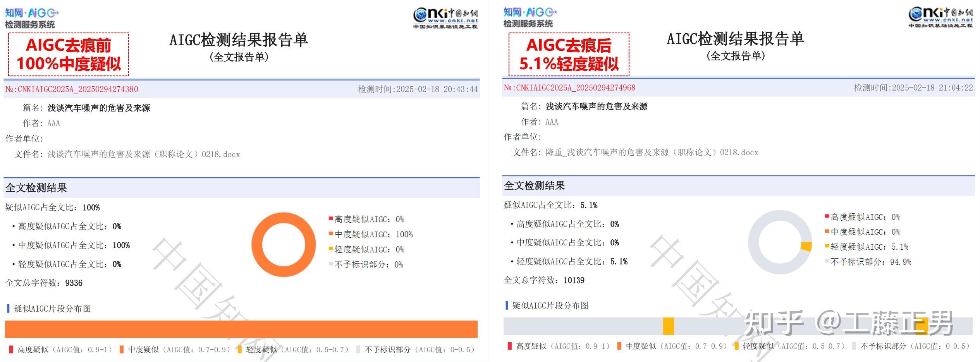Click yellow swatch beside 轻度疑似AIGC: 0%
The image size is (980, 362).
click(x=331, y=249)
